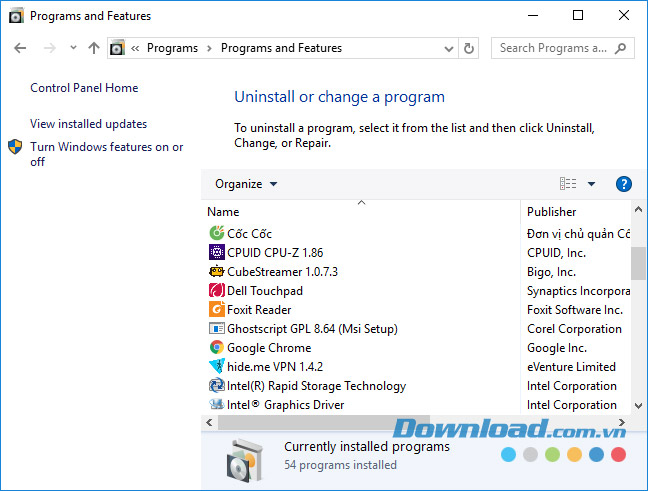
Task: Click the horizontal scrollbar left arrow
Action: (210, 422)
